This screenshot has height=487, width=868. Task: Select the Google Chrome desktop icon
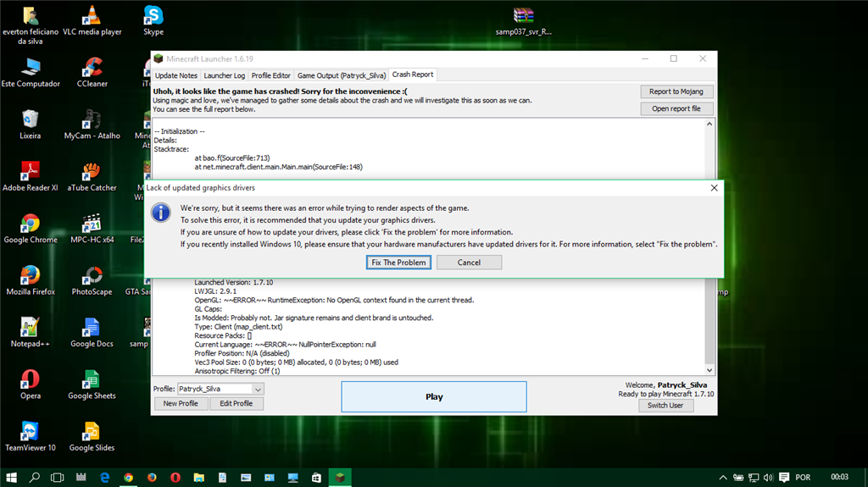(31, 229)
